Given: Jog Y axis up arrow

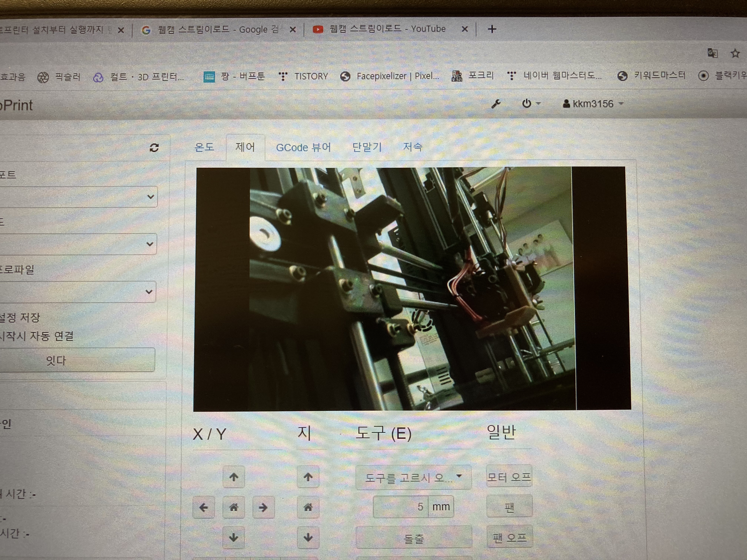Looking at the screenshot, I should point(234,477).
